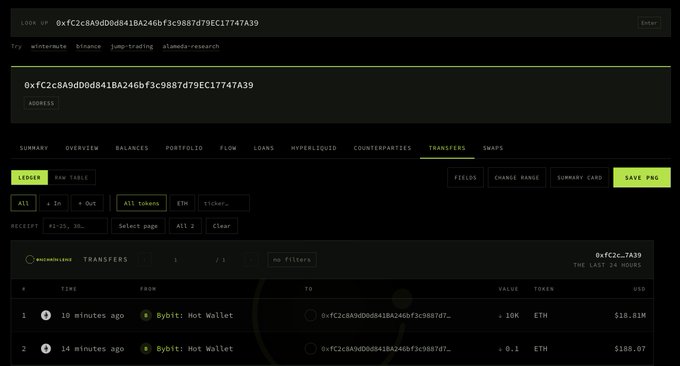Filter transfers by ETH token
This screenshot has width=680, height=366.
[x=183, y=203]
